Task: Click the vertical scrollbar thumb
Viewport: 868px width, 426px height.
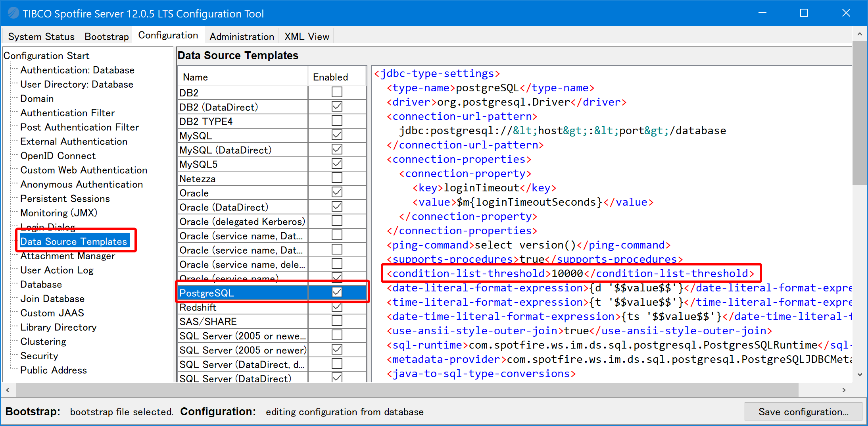Action: click(860, 113)
